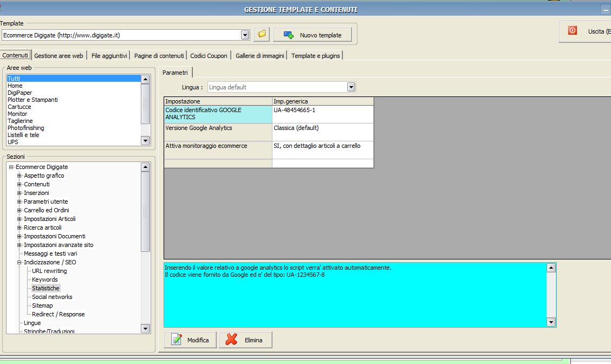Expand the Aspetto grafico tree node
The height and width of the screenshot is (364, 611).
(x=19, y=175)
